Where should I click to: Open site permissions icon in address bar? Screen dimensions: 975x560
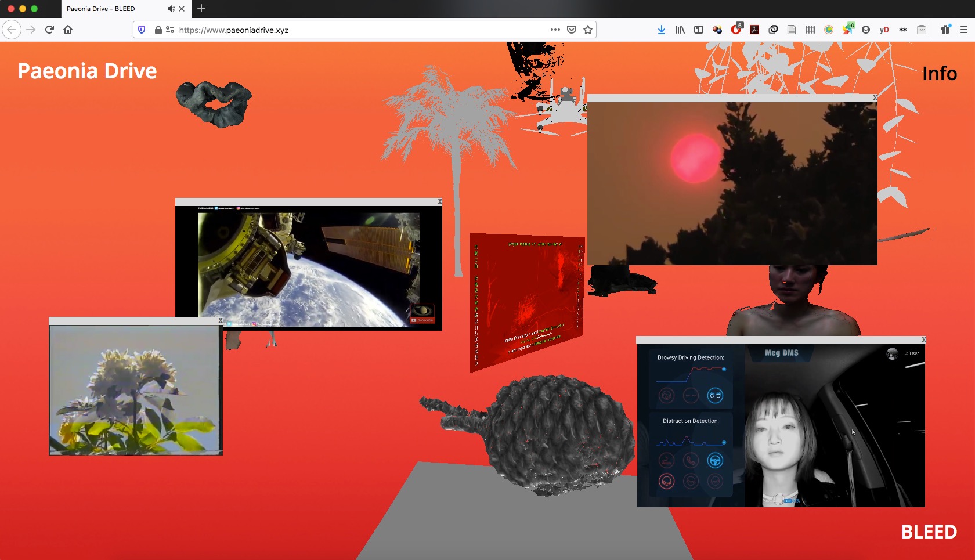(x=170, y=30)
